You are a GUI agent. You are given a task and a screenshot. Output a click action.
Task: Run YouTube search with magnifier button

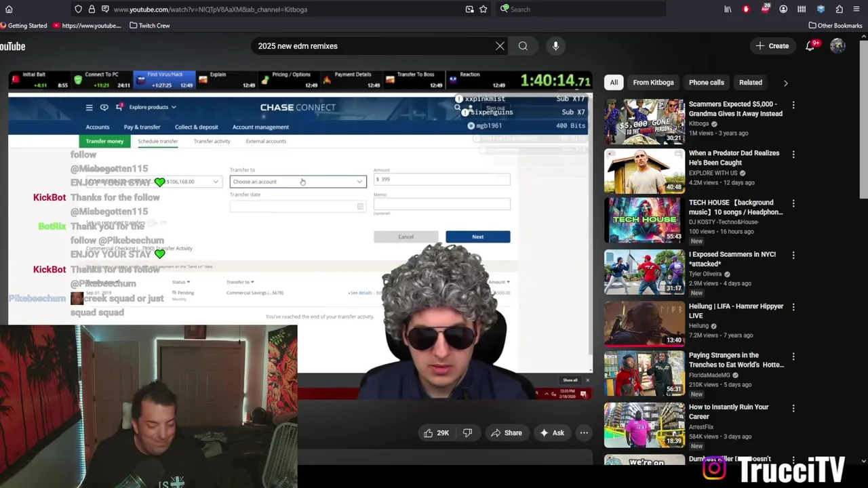[523, 46]
